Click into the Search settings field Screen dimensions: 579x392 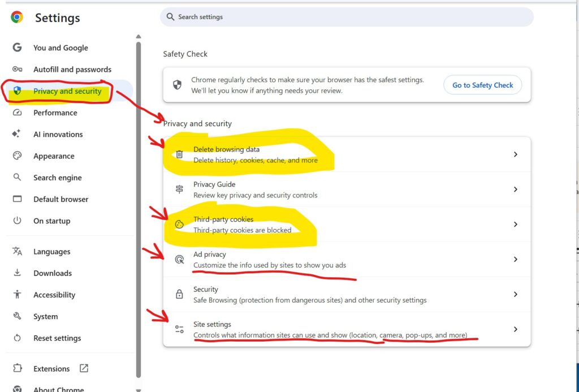347,16
